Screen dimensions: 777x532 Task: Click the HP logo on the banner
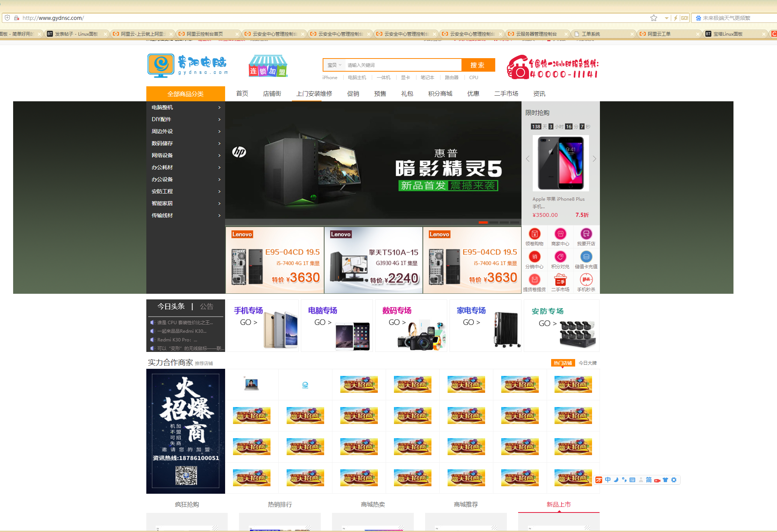[239, 152]
